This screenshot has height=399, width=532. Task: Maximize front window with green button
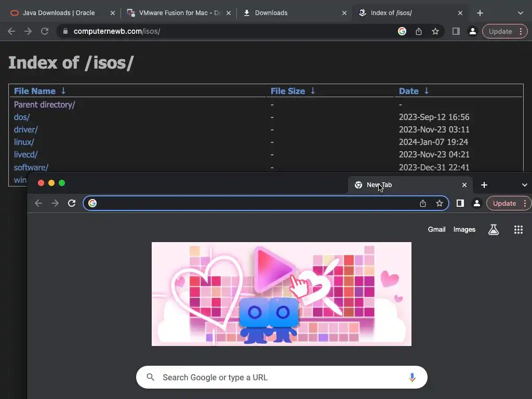tap(62, 183)
